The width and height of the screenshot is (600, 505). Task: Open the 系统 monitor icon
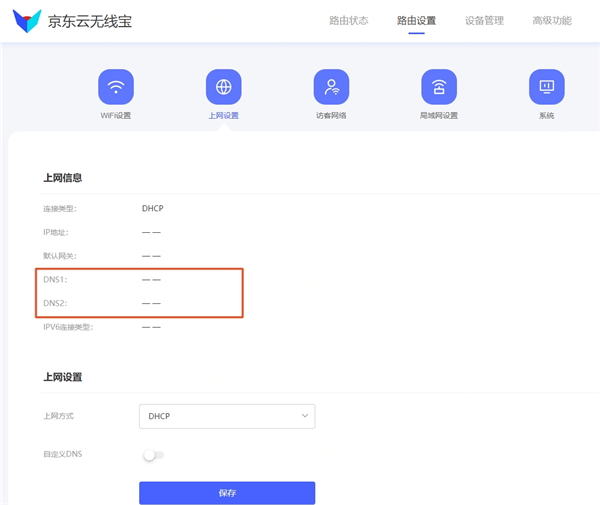pos(546,87)
